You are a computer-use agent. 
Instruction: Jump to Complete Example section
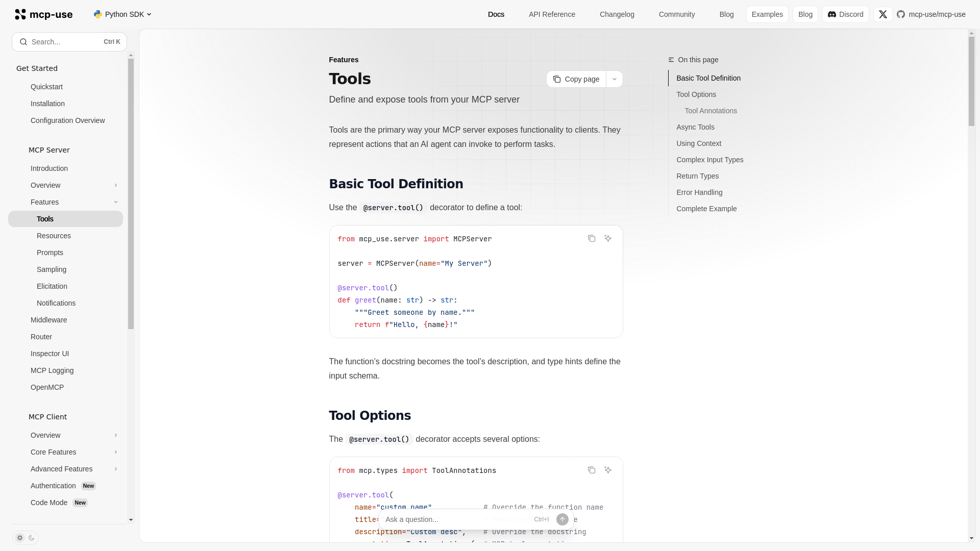[706, 209]
